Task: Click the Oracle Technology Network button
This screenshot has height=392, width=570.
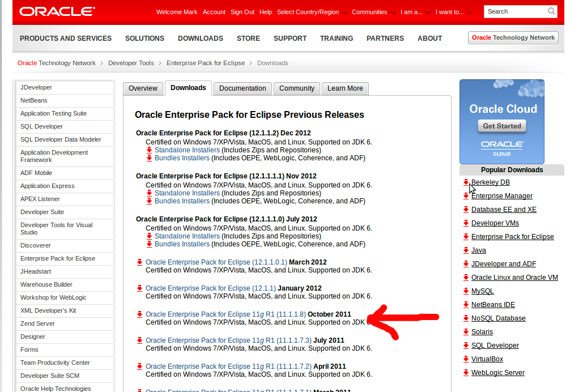Action: (x=513, y=37)
